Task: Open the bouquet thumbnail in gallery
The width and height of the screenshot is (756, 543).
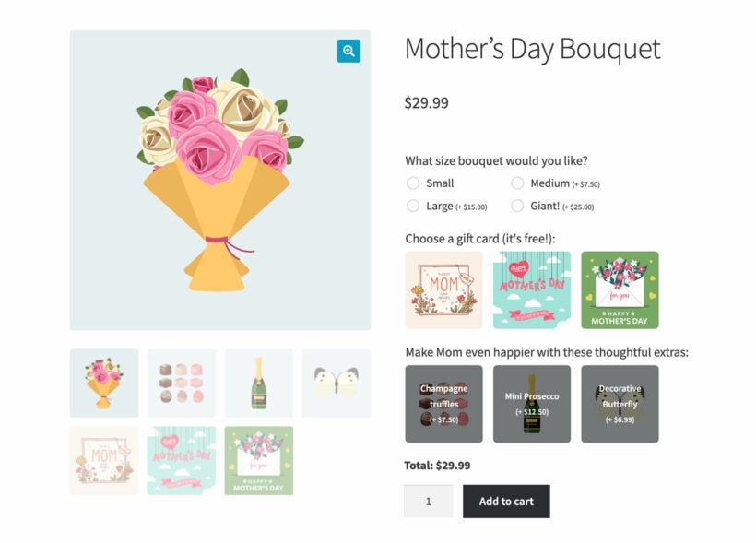Action: tap(103, 381)
